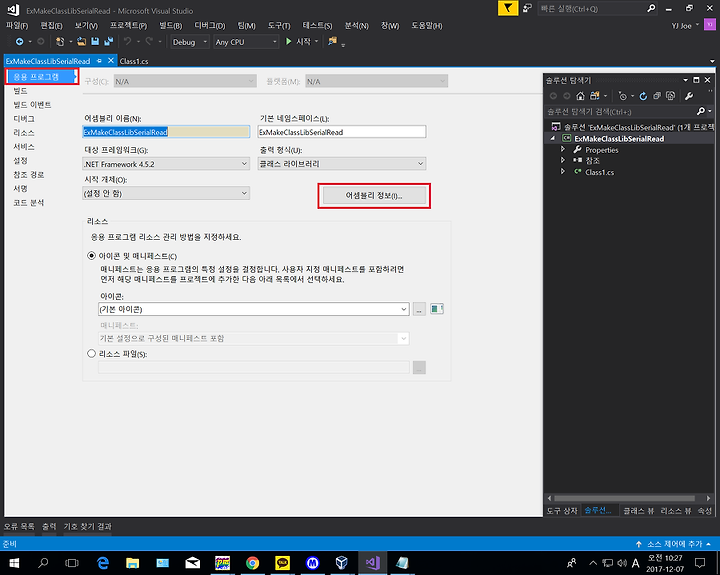Open the 도구 상자 panel tab

point(562,511)
